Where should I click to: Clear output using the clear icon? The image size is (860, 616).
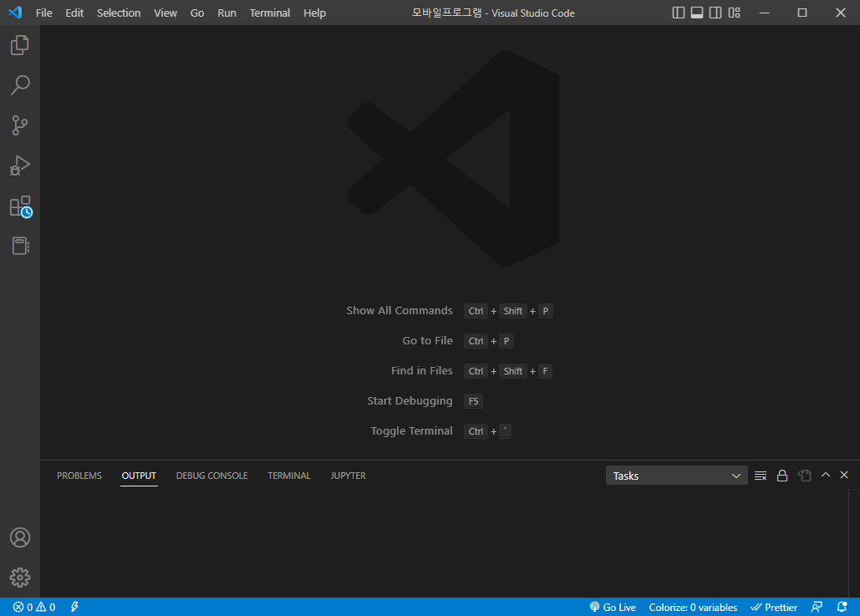[761, 476]
